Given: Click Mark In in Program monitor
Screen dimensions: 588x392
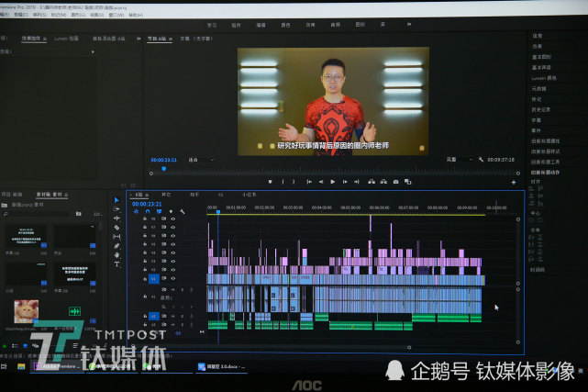Looking at the screenshot, I should coord(283,182).
